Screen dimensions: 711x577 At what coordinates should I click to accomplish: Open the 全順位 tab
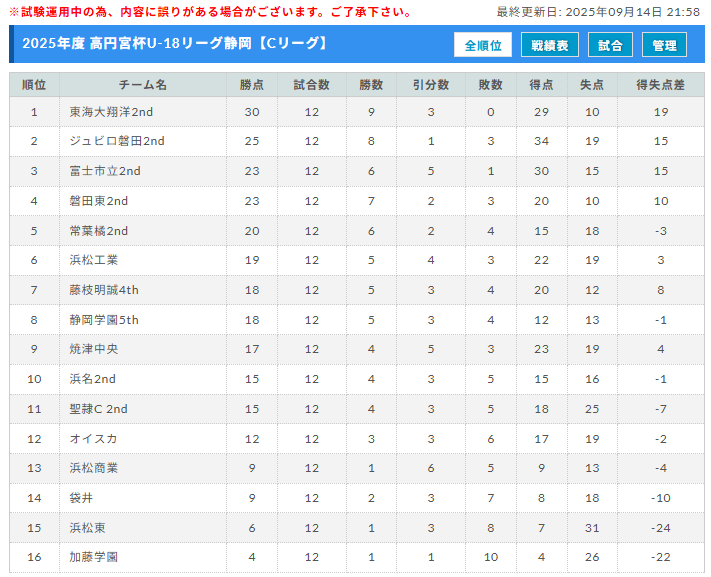coord(483,45)
